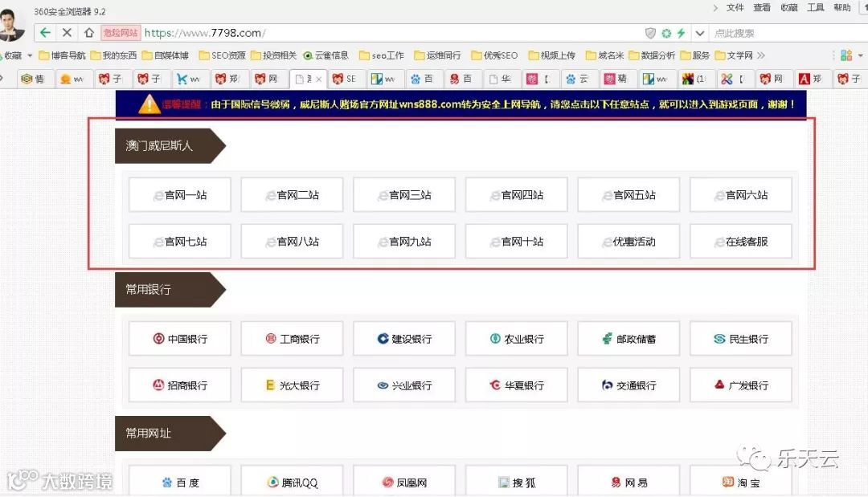Open the 光大银行 link
Image resolution: width=868 pixels, height=497 pixels.
[293, 385]
